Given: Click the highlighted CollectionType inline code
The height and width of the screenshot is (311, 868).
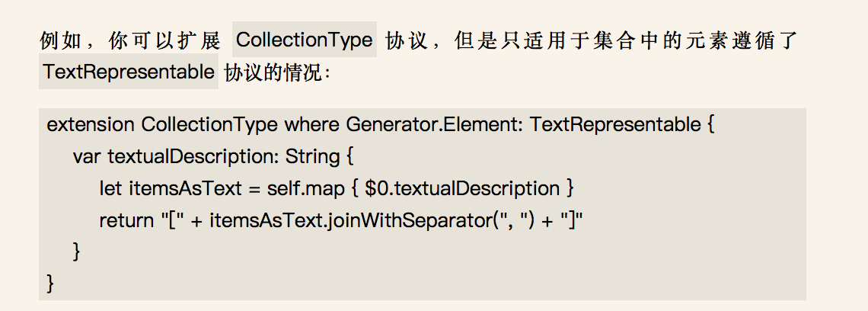Looking at the screenshot, I should pos(304,40).
